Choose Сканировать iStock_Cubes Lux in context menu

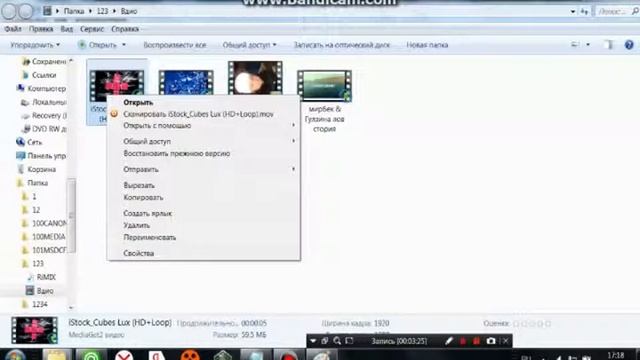click(x=198, y=114)
